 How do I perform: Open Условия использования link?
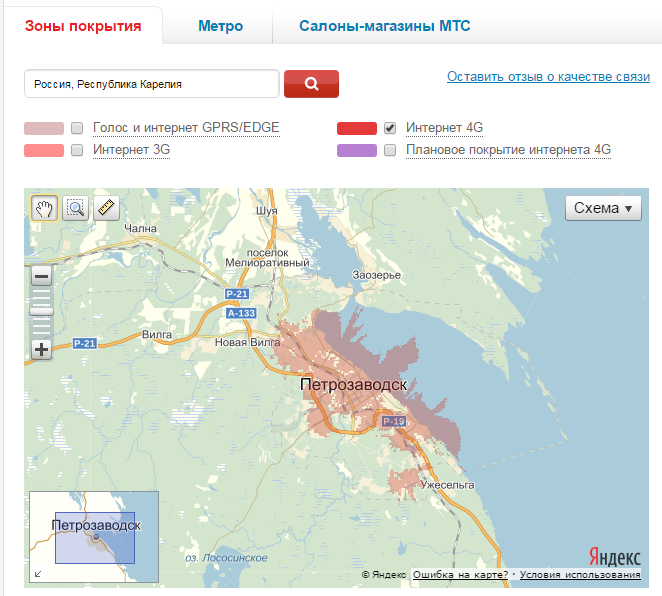(x=580, y=574)
